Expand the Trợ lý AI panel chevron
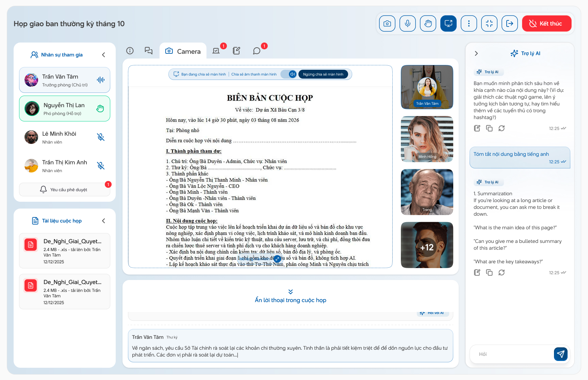The image size is (588, 380). (476, 53)
